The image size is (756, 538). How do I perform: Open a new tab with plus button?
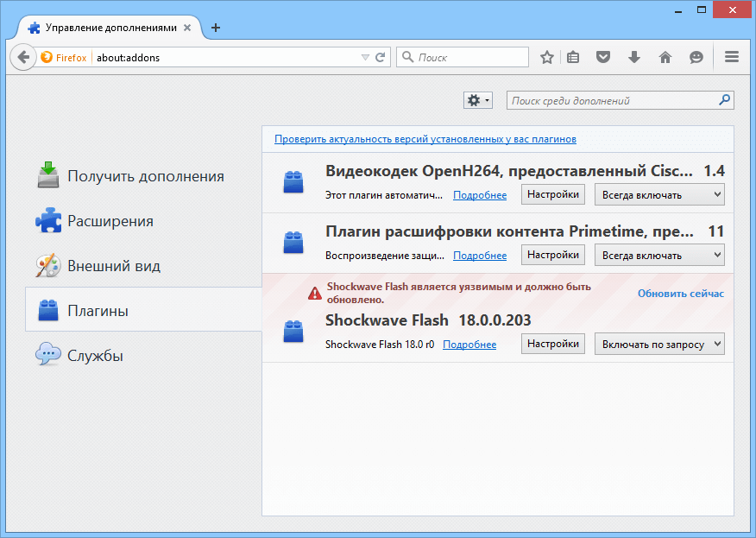click(216, 28)
